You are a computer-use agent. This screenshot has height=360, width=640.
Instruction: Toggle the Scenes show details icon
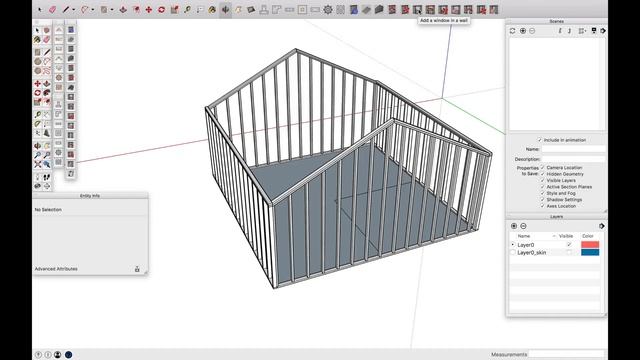coord(594,31)
